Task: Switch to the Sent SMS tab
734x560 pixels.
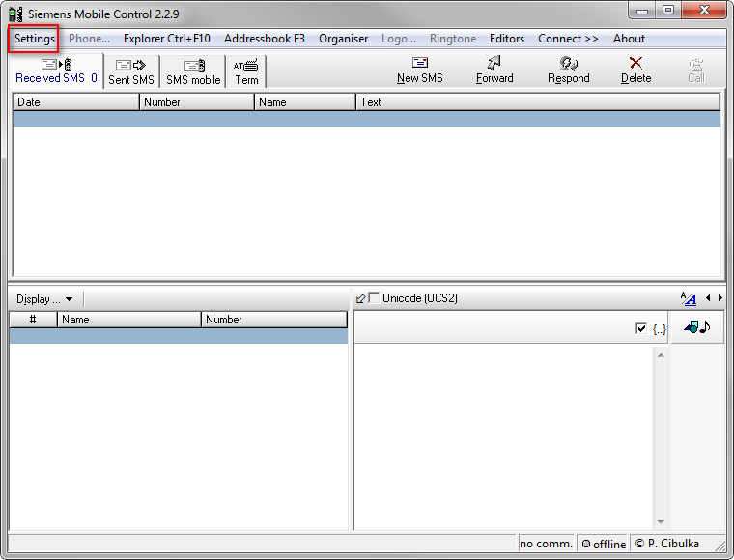Action: point(131,71)
